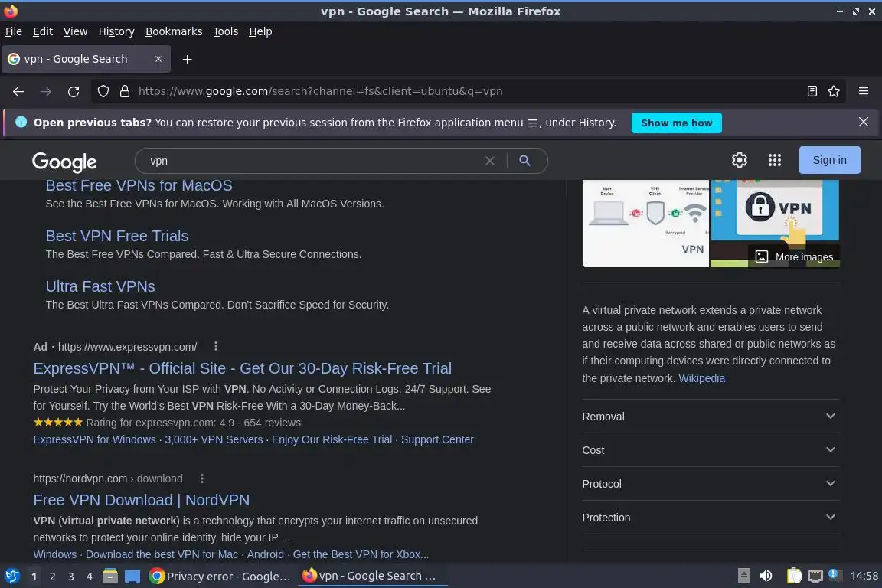Clear the Google search box text
This screenshot has height=588, width=882.
[x=490, y=161]
